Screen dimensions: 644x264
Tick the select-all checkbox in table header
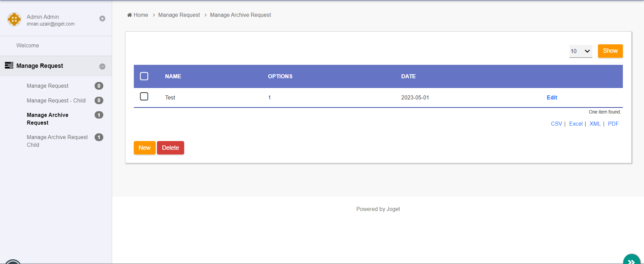(x=144, y=76)
